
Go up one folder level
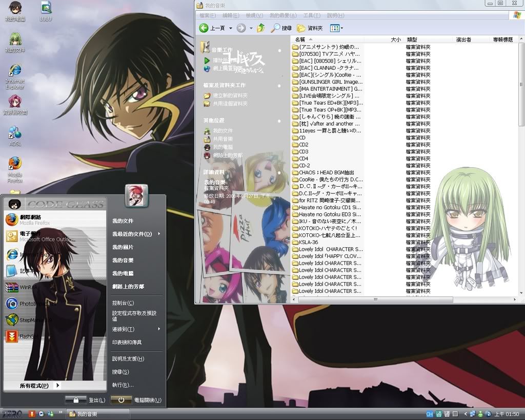click(x=261, y=28)
